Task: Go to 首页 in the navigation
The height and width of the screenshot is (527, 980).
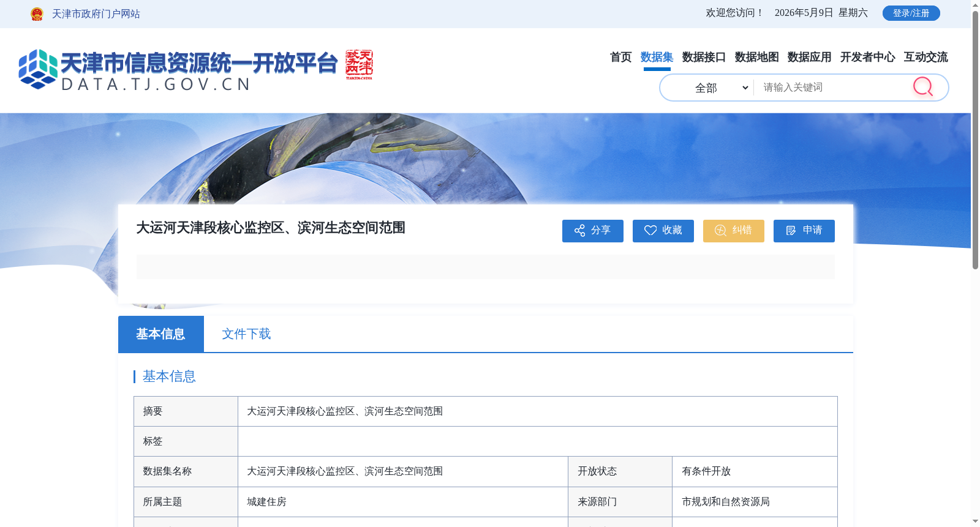Action: click(620, 57)
